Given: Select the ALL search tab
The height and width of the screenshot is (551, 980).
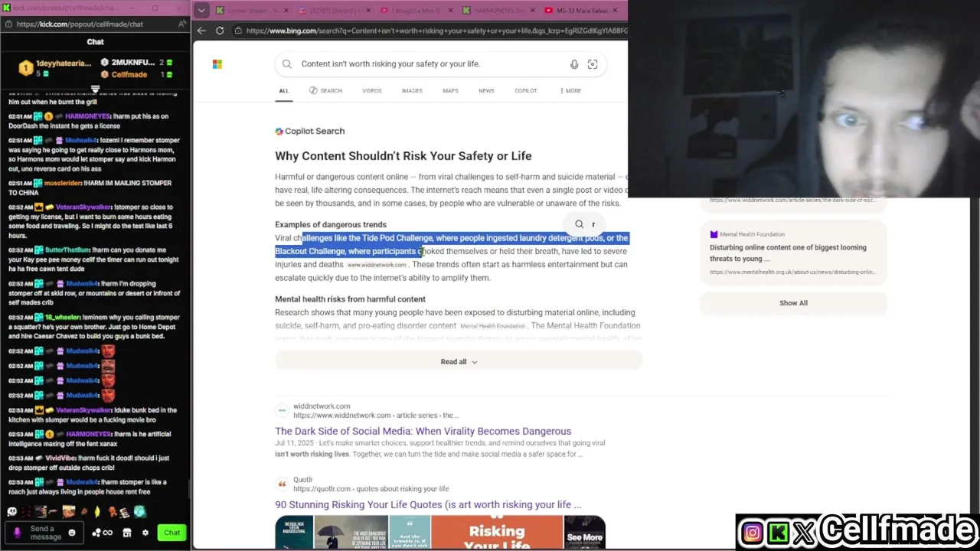Looking at the screenshot, I should tap(284, 91).
